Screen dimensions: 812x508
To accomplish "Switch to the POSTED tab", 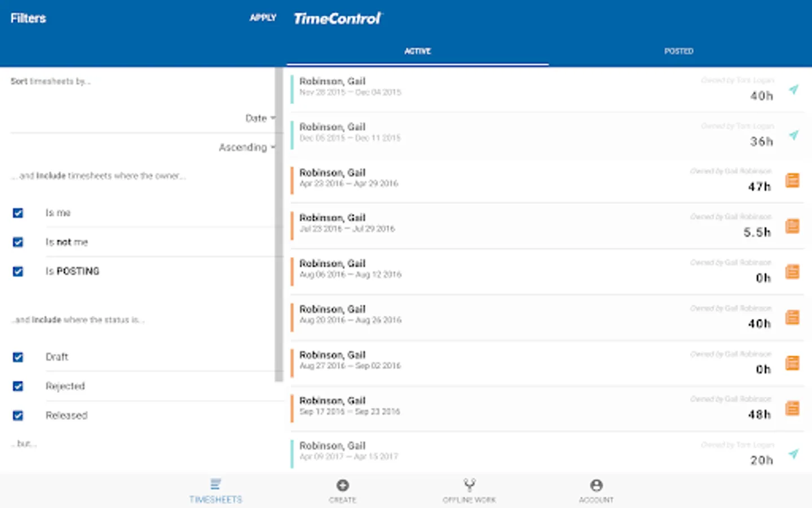I will coord(678,51).
